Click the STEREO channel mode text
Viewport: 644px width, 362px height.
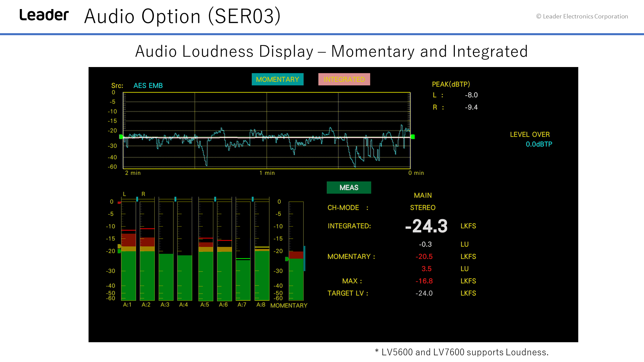coord(423,208)
